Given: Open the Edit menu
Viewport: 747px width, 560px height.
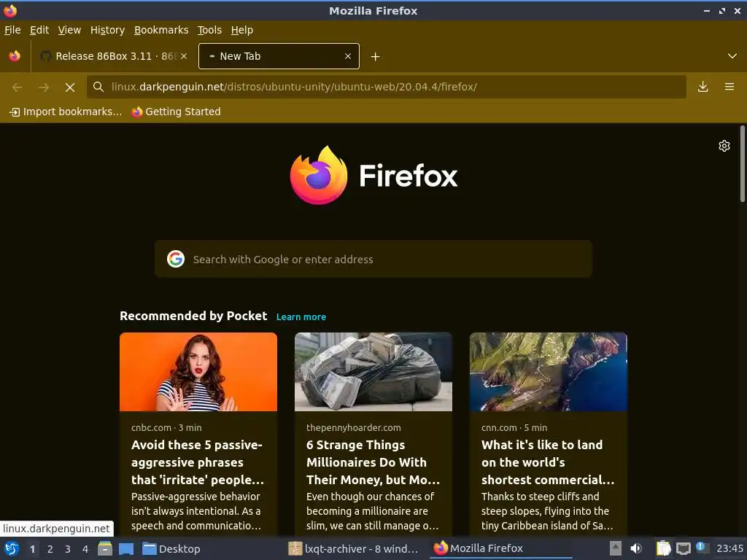Looking at the screenshot, I should click(39, 30).
